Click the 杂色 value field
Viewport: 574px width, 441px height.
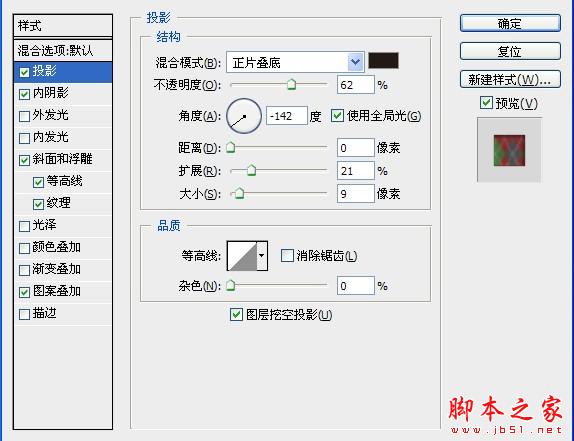[x=355, y=285]
